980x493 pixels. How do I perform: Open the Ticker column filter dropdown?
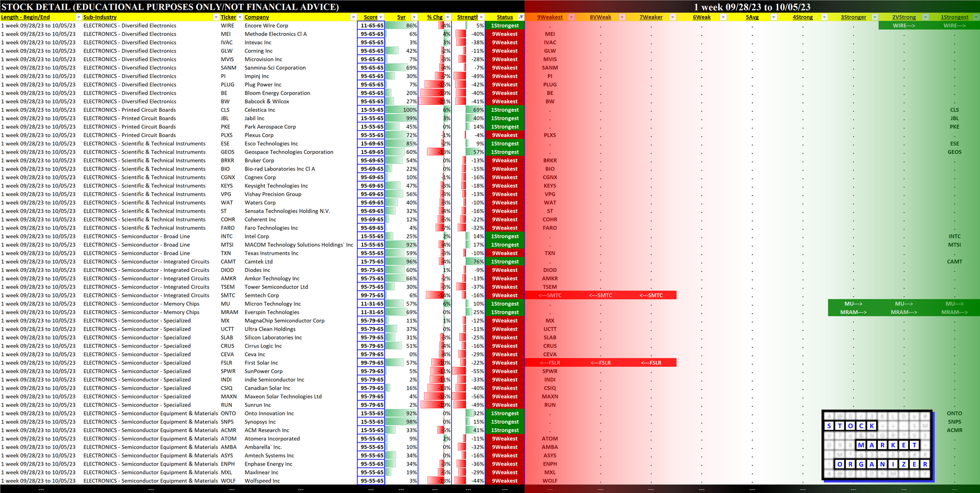pos(240,17)
